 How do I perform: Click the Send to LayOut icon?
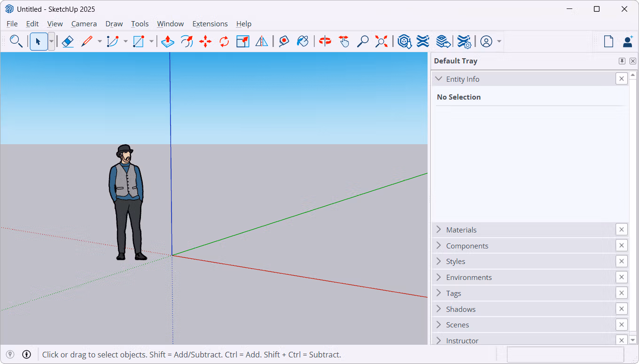(x=443, y=41)
